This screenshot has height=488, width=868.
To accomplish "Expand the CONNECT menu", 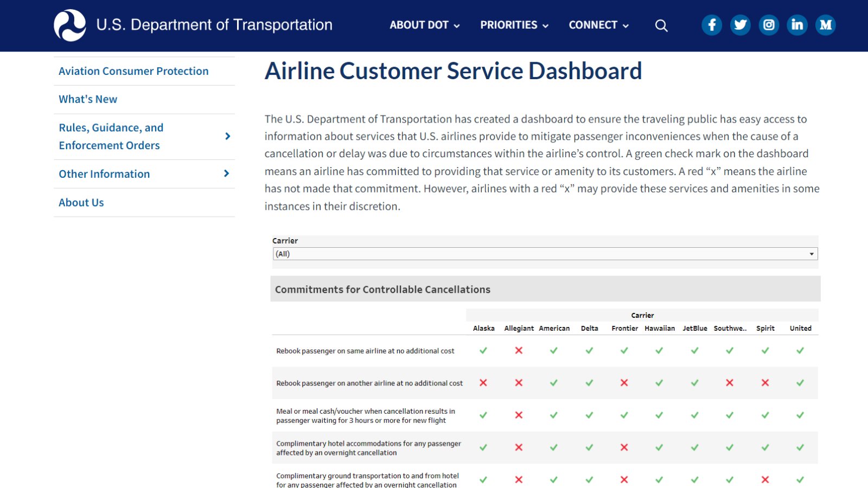I will coord(599,25).
